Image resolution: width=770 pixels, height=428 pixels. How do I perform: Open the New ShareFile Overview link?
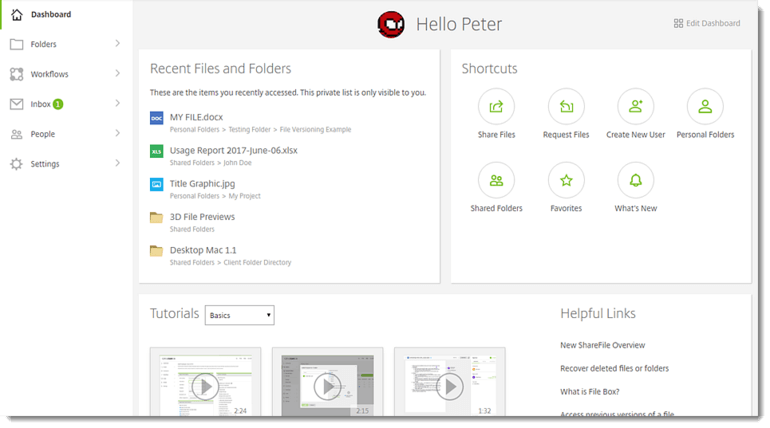tap(603, 345)
